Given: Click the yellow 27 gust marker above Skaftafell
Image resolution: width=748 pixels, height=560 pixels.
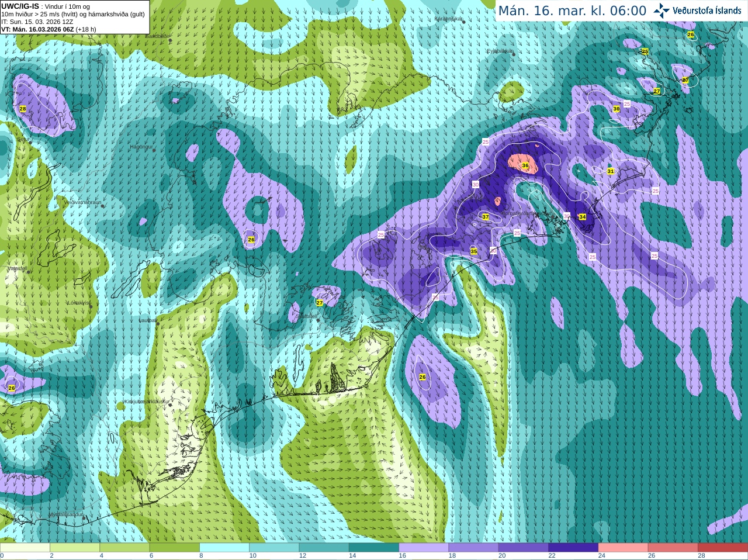Looking at the screenshot, I should [319, 303].
